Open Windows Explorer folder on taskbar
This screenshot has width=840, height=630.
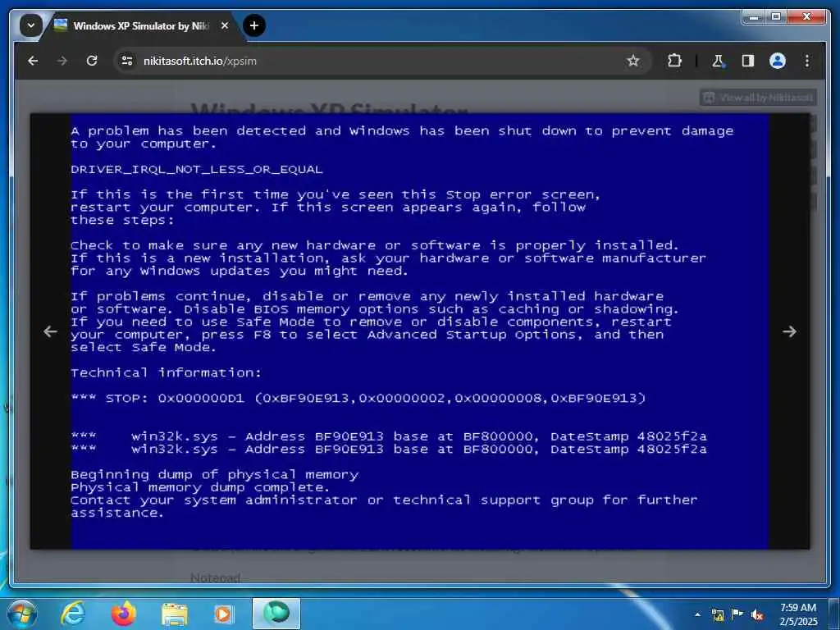point(175,614)
